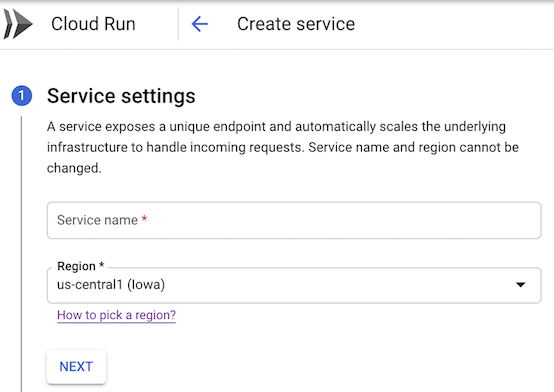Select the us-central1 (Iowa) value text

pyautogui.click(x=111, y=285)
